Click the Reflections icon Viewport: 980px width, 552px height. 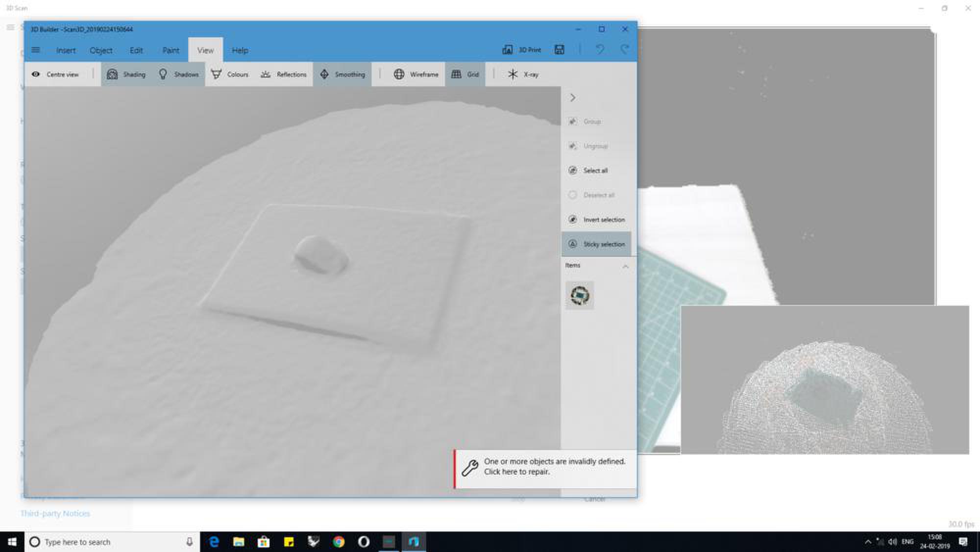pyautogui.click(x=266, y=75)
